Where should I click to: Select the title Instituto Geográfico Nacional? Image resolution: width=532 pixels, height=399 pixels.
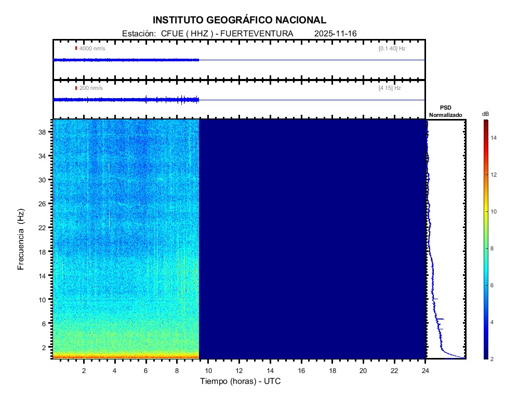pos(240,20)
